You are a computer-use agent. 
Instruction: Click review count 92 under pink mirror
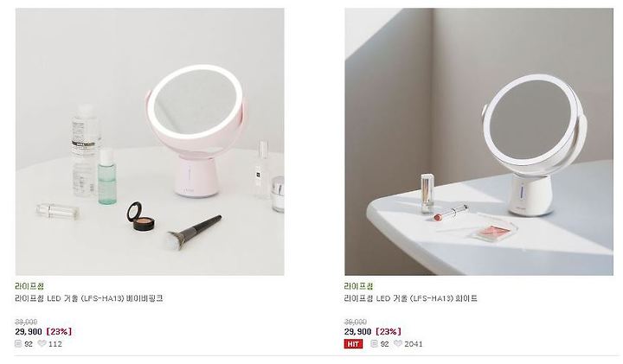tap(29, 344)
